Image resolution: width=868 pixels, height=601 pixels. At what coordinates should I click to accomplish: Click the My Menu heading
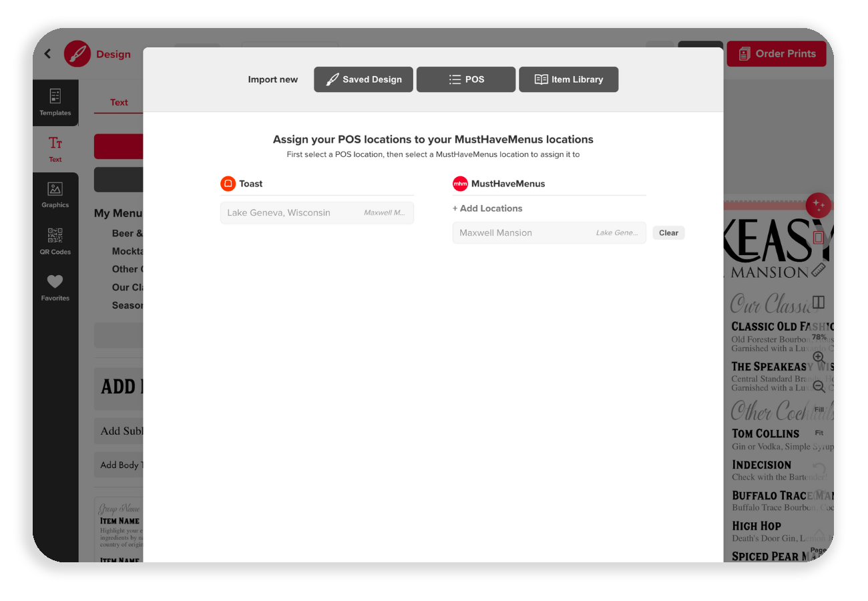point(118,214)
